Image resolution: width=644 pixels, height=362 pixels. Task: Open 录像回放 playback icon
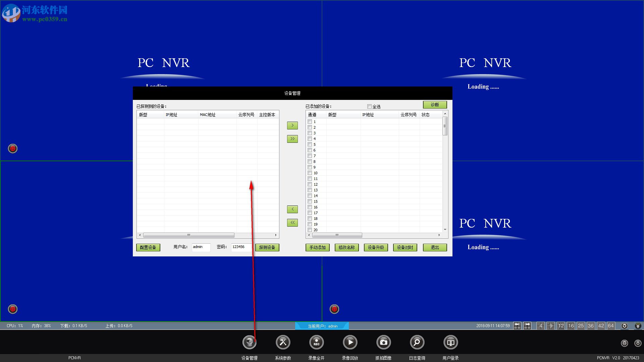pyautogui.click(x=350, y=342)
